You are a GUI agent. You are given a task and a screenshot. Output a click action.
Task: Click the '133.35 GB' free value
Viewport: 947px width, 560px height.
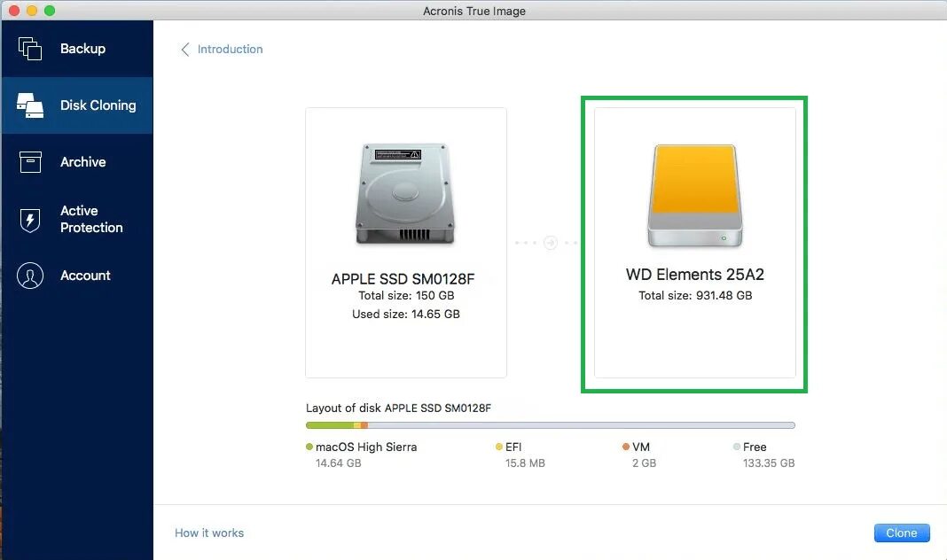coord(768,463)
